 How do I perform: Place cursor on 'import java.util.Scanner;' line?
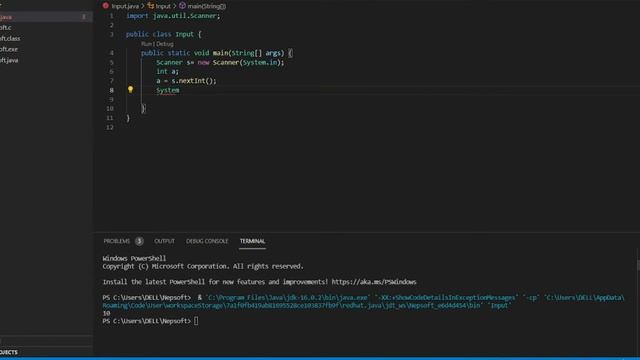173,16
